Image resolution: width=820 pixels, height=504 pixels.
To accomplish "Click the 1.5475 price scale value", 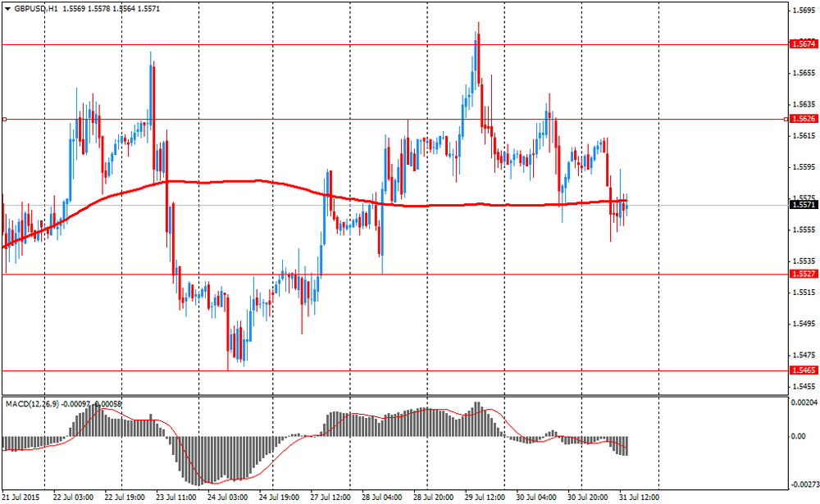I will pyautogui.click(x=804, y=355).
